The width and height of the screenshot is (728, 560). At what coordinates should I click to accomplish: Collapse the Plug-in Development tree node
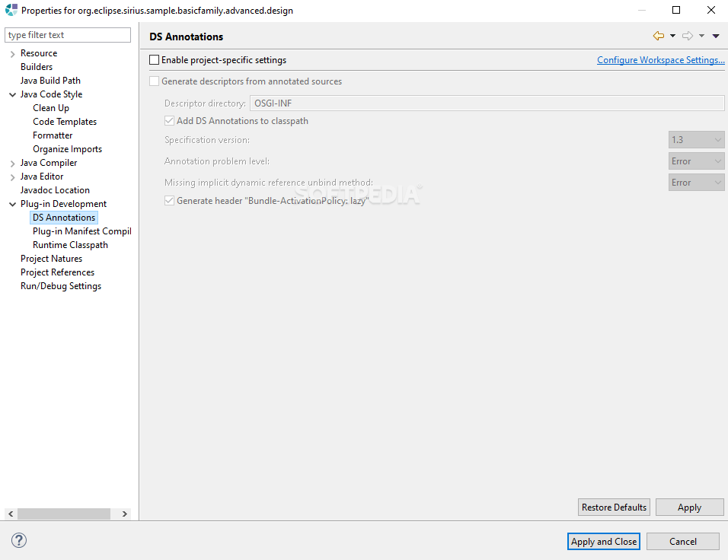[12, 203]
